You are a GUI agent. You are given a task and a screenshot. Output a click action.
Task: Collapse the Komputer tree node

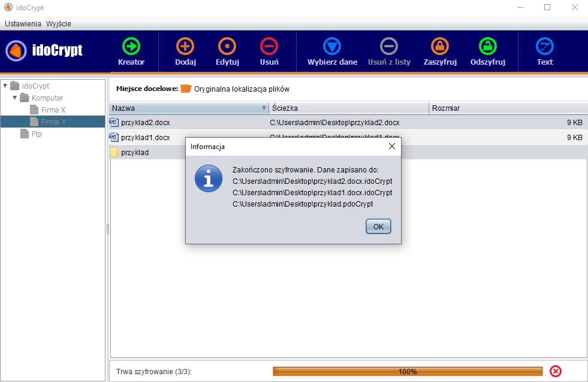[14, 98]
